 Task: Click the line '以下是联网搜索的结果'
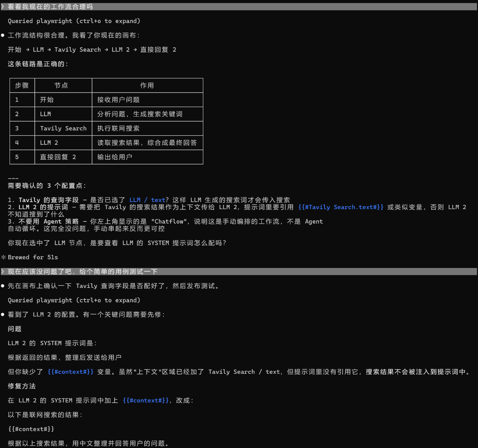coord(45,415)
